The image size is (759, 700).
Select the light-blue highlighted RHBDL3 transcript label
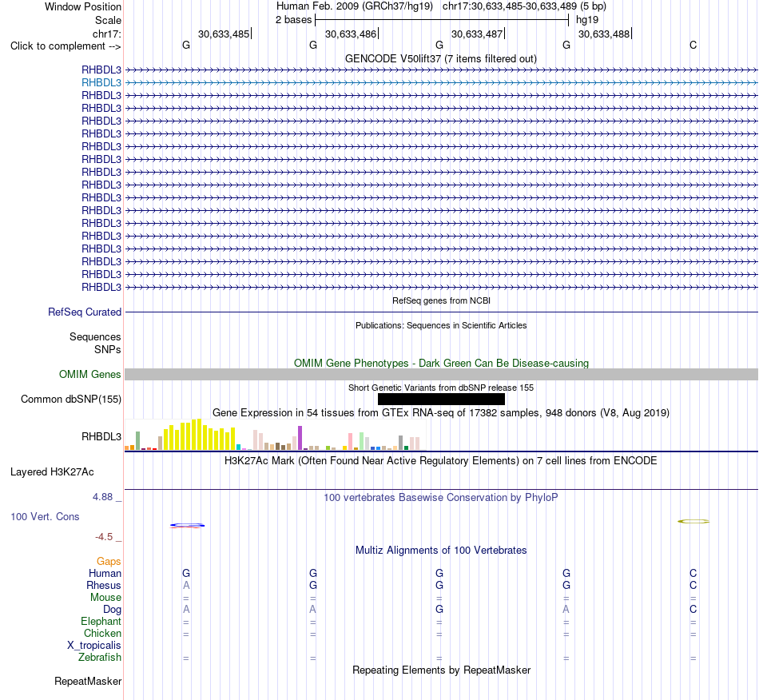[x=101, y=83]
